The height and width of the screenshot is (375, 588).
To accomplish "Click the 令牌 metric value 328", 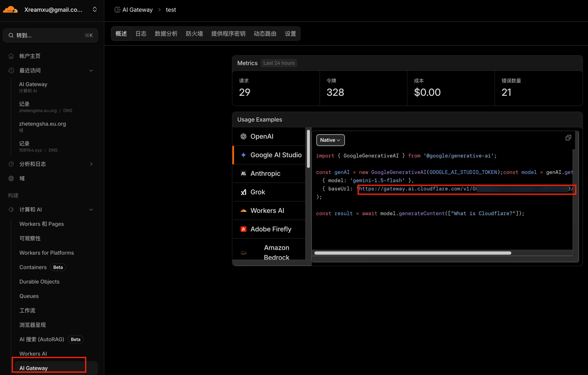I will (x=335, y=92).
